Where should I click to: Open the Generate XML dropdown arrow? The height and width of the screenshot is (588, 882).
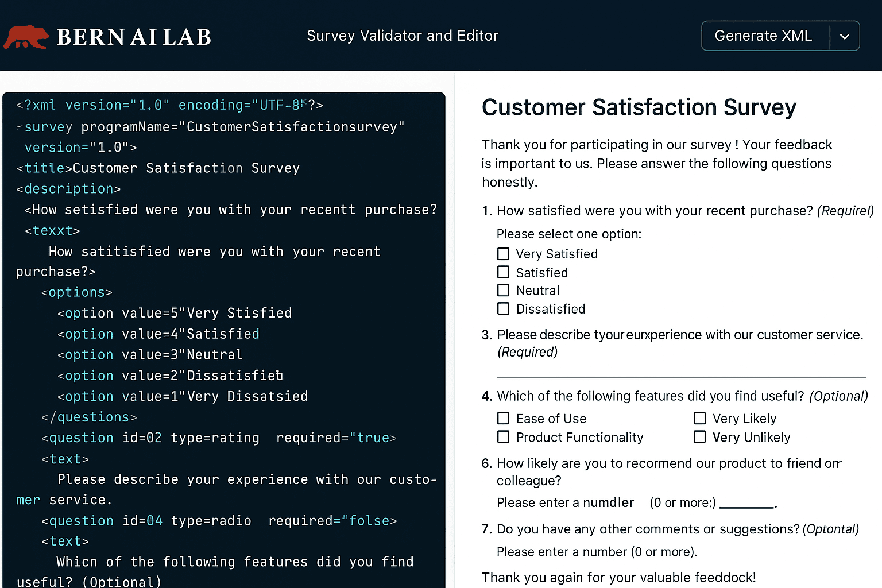tap(845, 36)
